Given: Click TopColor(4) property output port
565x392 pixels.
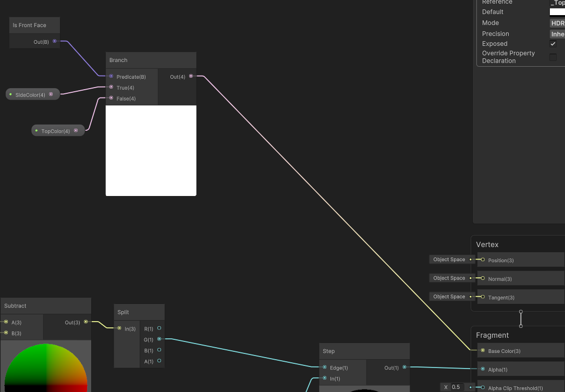Looking at the screenshot, I should (x=76, y=130).
